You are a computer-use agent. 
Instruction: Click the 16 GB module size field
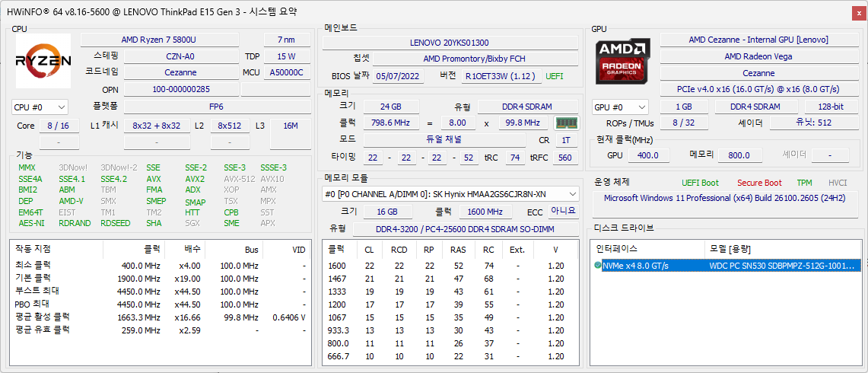pos(387,212)
